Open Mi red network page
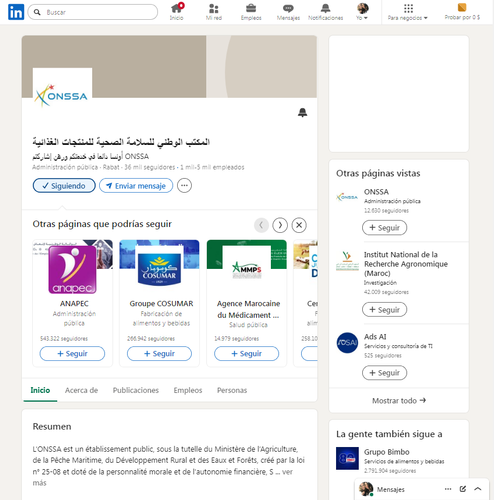The width and height of the screenshot is (494, 500). coord(214,12)
